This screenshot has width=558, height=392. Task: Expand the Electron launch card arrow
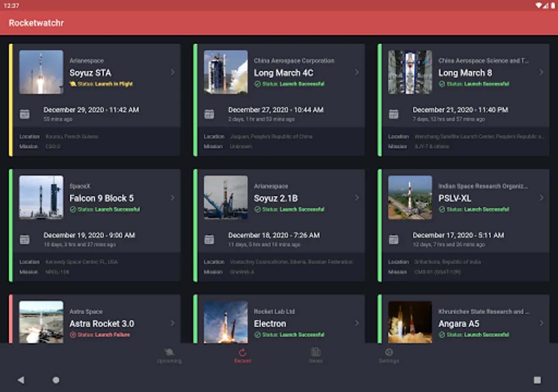click(357, 323)
